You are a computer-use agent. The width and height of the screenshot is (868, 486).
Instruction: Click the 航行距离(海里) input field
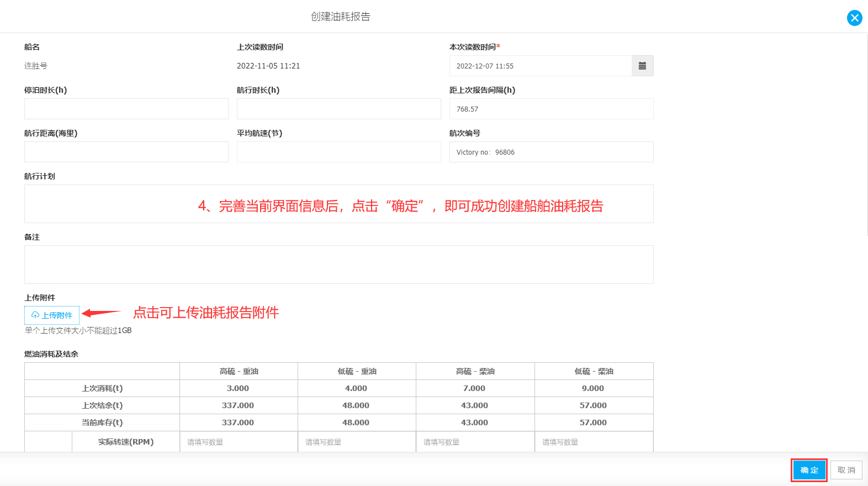pos(126,152)
